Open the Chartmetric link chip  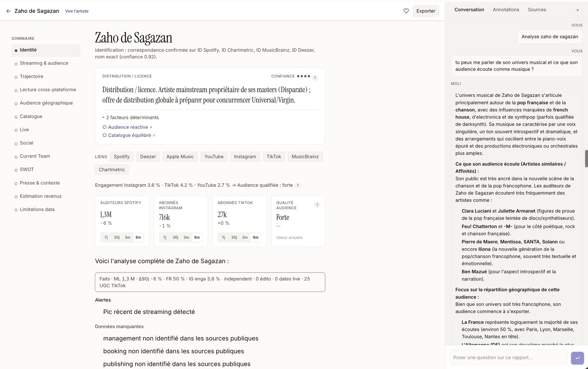point(112,170)
